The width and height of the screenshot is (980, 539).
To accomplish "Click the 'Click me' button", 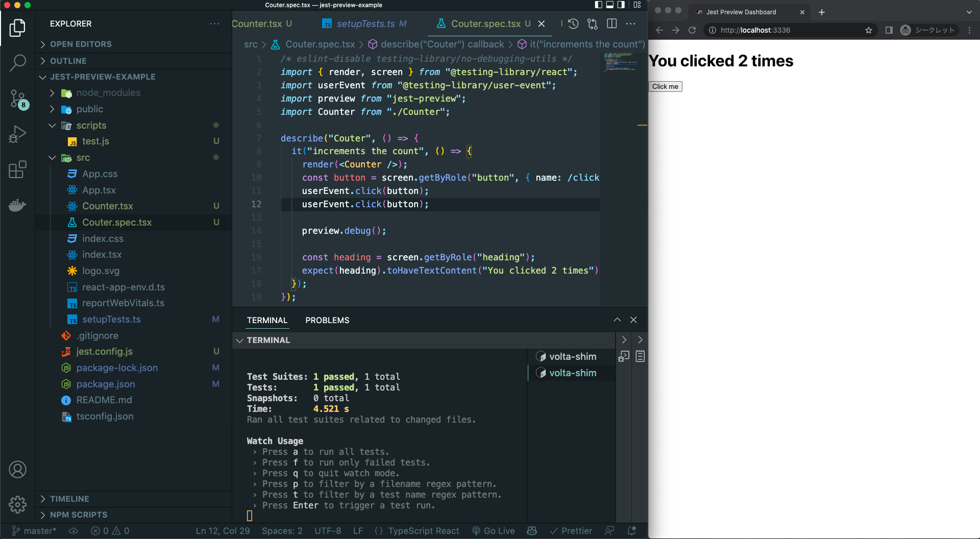I will point(665,86).
